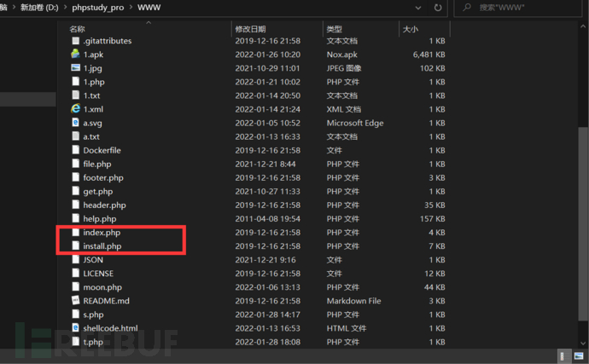Sort files by 修改日期 column
Image resolution: width=589 pixels, height=364 pixels.
[252, 29]
